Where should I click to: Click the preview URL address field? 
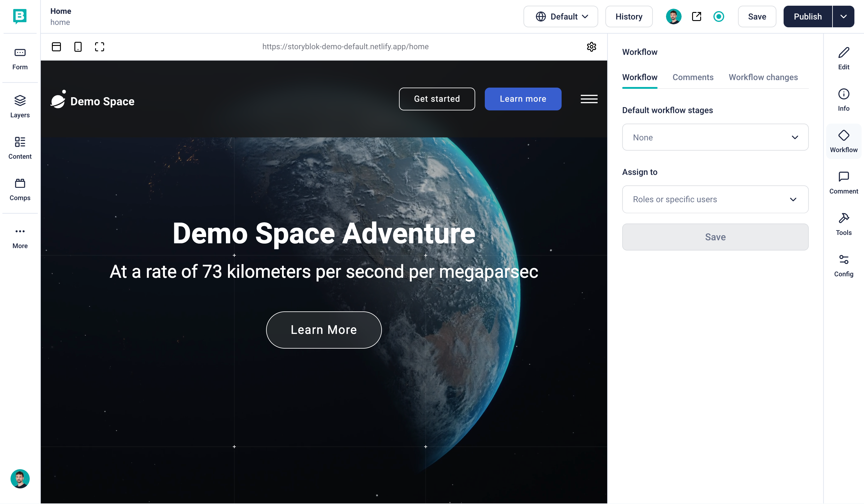(345, 46)
